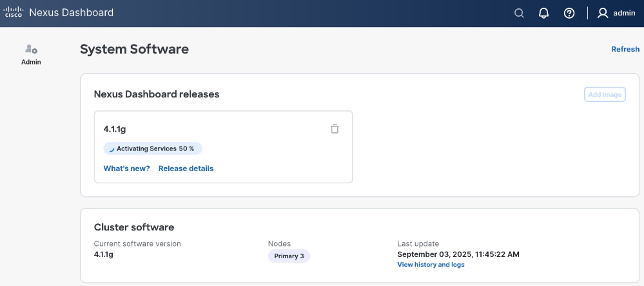Click the System Software heading
644x286 pixels.
coord(134,49)
